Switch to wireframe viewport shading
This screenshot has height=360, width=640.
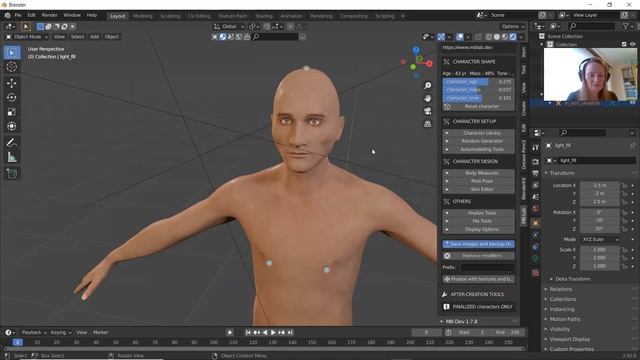click(489, 37)
